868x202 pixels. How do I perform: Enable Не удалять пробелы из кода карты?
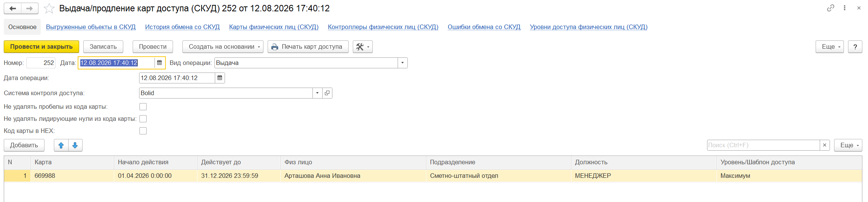pos(143,106)
